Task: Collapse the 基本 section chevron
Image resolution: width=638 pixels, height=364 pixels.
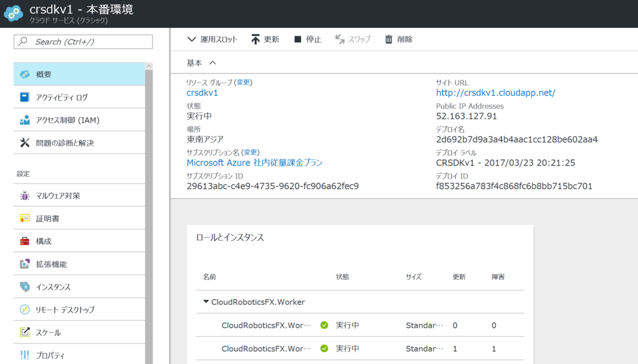Action: click(x=212, y=63)
